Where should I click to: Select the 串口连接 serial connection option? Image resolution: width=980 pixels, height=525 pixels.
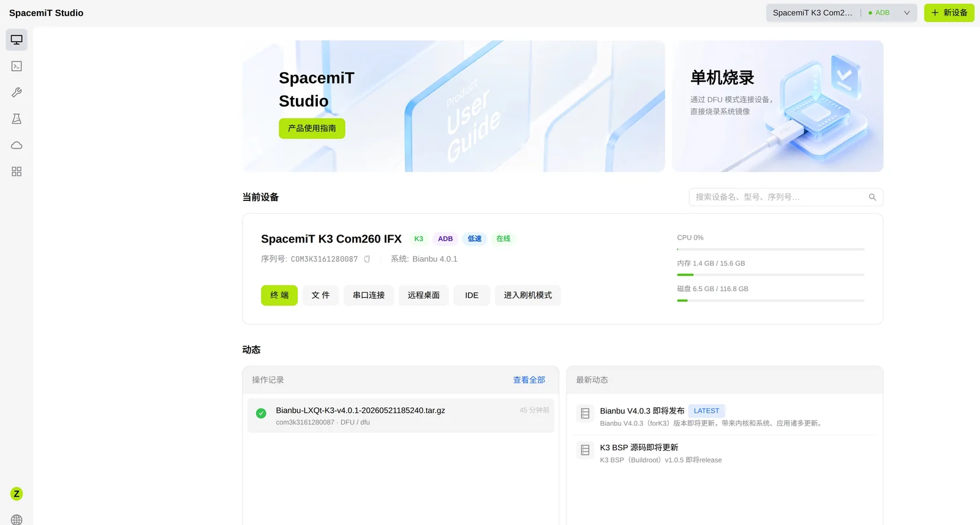coord(369,295)
